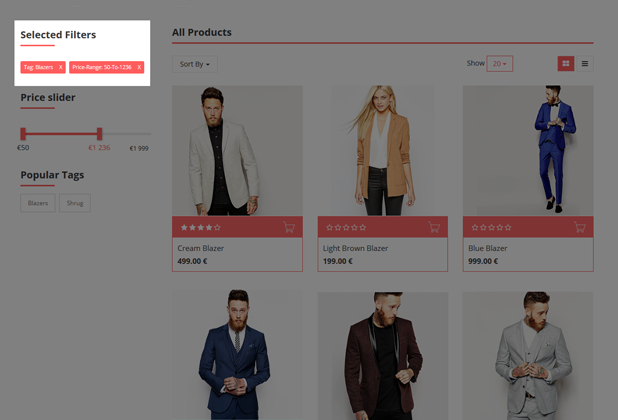
Task: Open the Sort By dropdown
Action: pos(195,64)
